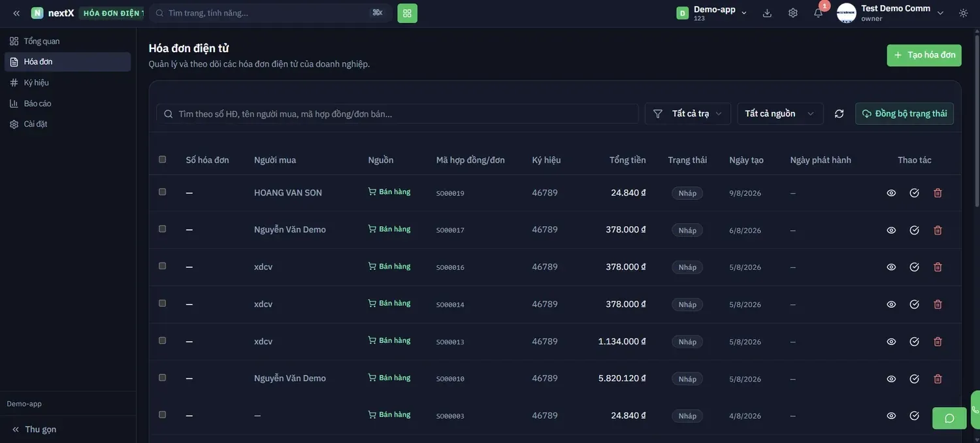The image size is (980, 443).
Task: Expand Demo-app workspace switcher
Action: click(712, 13)
